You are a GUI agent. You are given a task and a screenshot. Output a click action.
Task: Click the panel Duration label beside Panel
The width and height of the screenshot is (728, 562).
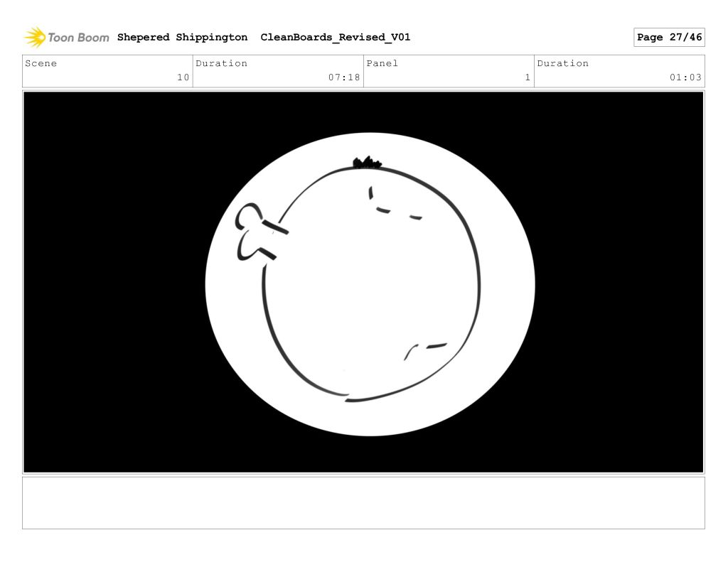[563, 63]
